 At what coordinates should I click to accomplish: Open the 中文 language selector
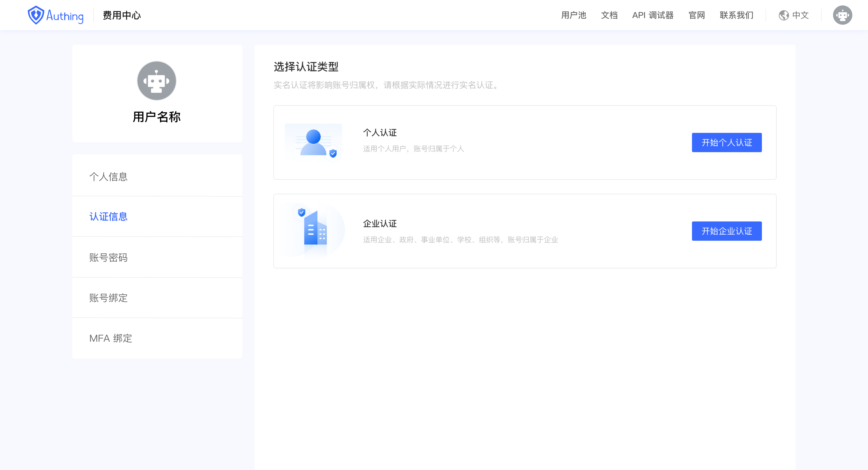coord(800,15)
